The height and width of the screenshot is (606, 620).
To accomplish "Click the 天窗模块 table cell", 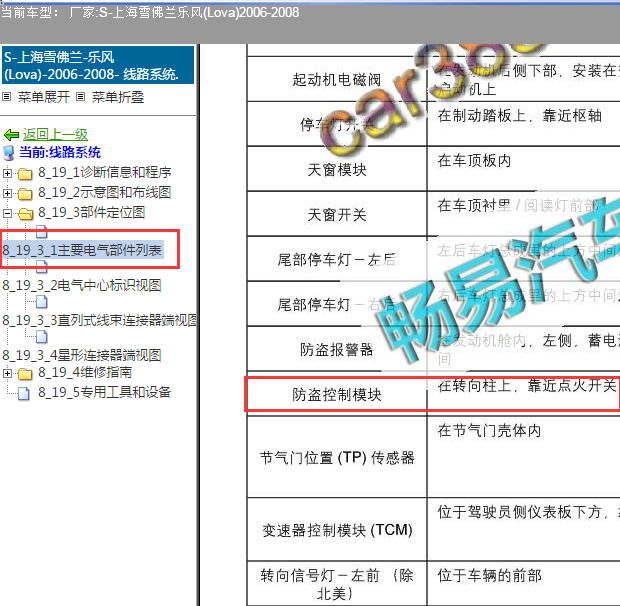I will 337,170.
